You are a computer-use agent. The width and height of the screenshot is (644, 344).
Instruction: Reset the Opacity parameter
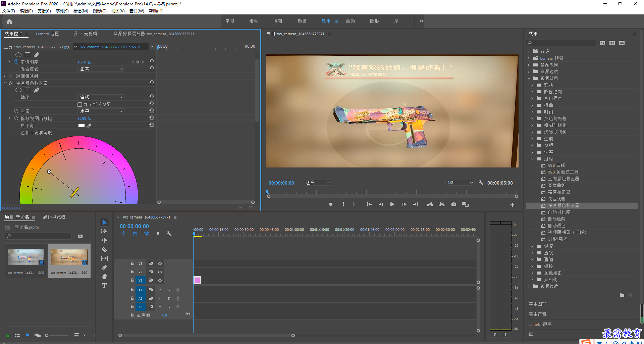[152, 61]
